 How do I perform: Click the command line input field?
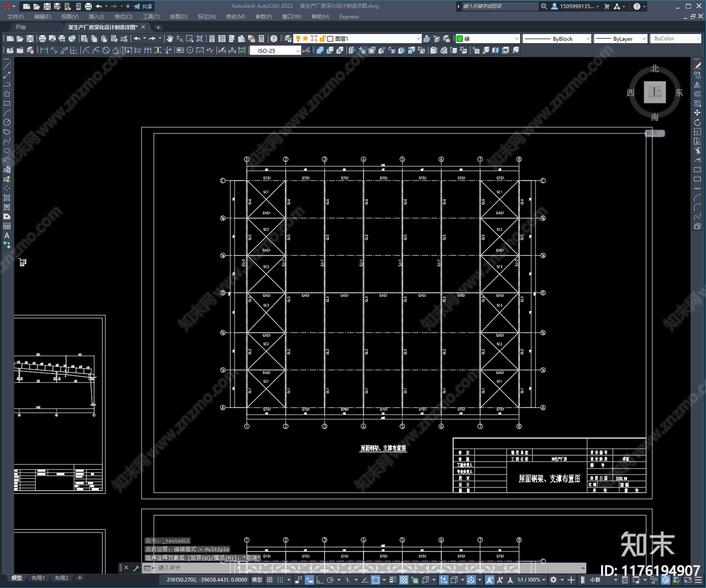tap(368, 568)
